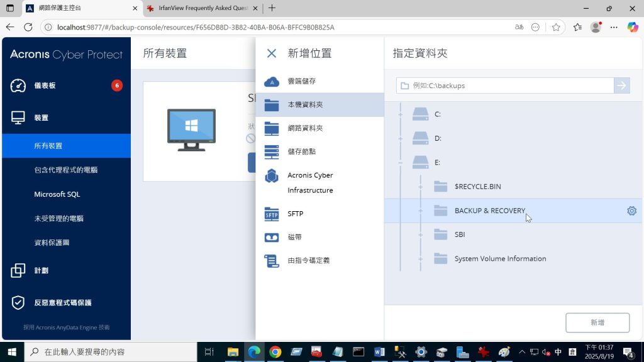Viewport: 644px width, 362px height.
Task: Open Google Chrome from the taskbar
Action: pyautogui.click(x=275, y=352)
